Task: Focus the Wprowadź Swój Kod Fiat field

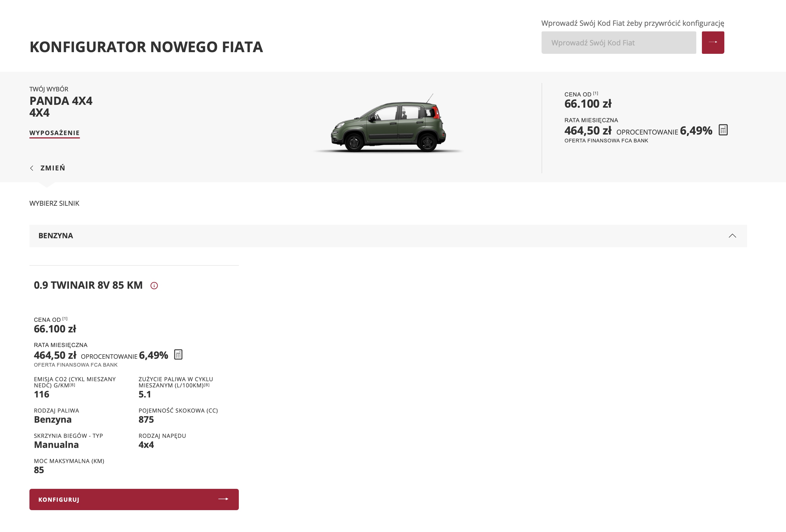Action: pyautogui.click(x=619, y=43)
